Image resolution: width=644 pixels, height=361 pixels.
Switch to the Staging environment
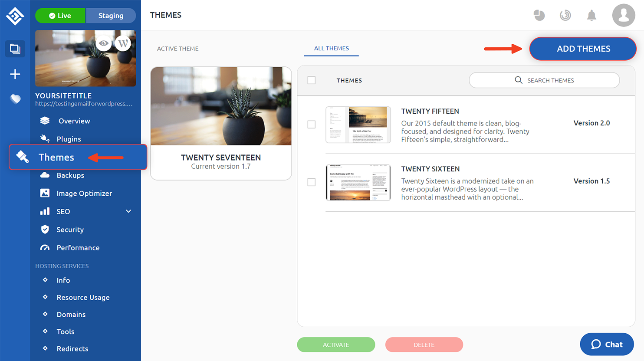click(111, 16)
